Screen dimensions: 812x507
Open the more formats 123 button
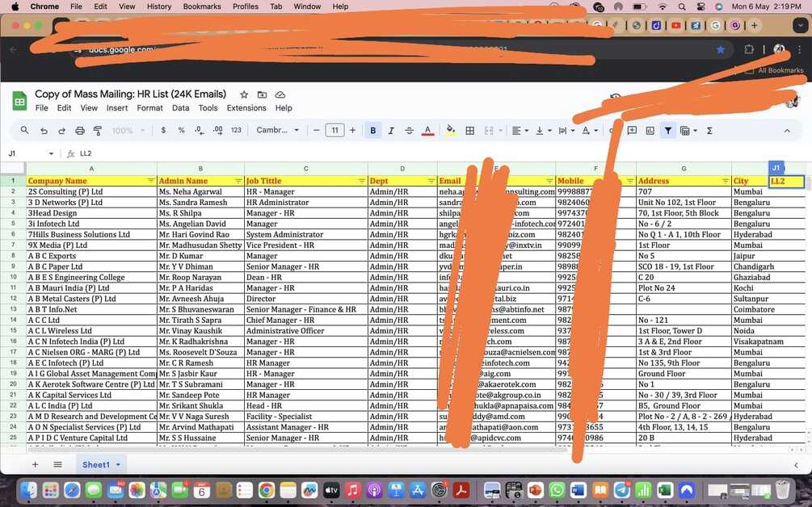point(236,130)
